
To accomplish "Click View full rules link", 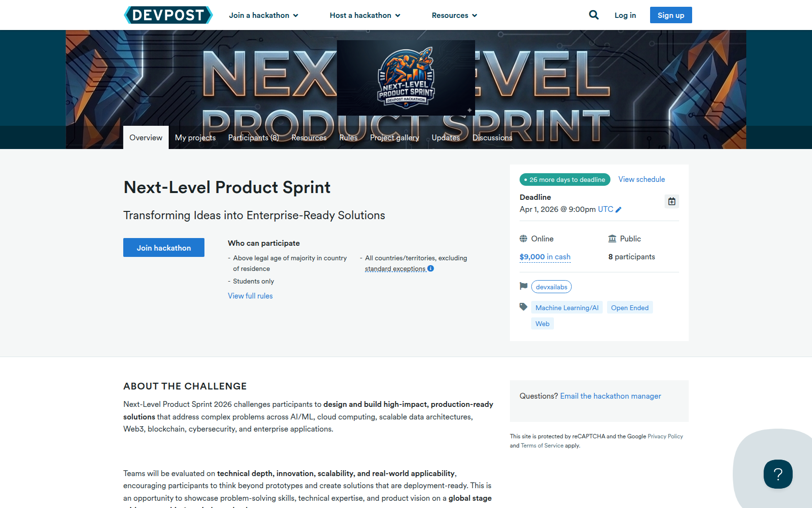I will 250,296.
